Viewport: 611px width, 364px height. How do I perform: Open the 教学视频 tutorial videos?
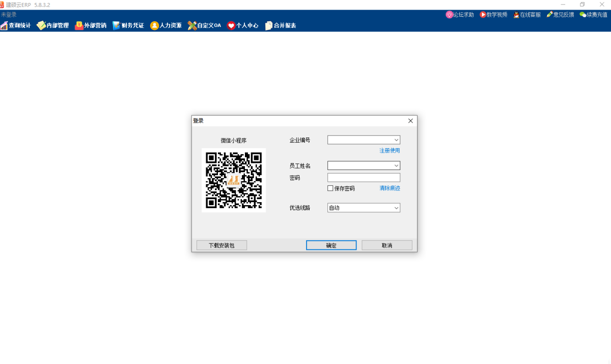(493, 14)
